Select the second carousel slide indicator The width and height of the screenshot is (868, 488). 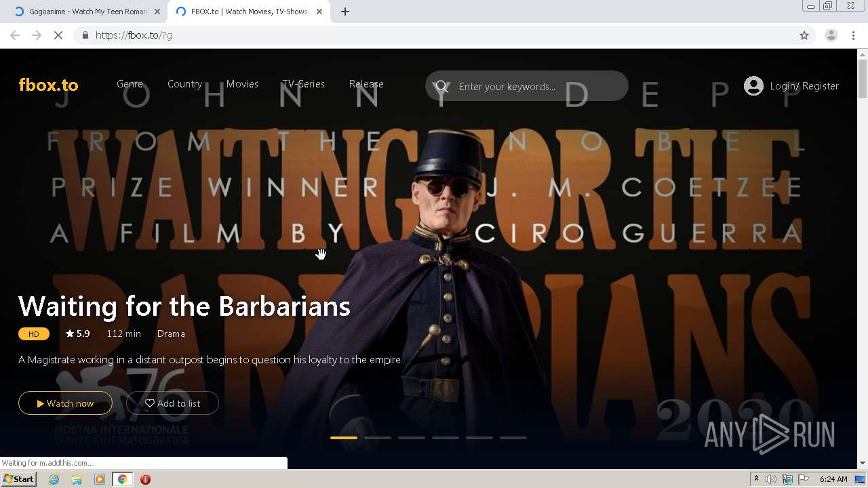378,438
